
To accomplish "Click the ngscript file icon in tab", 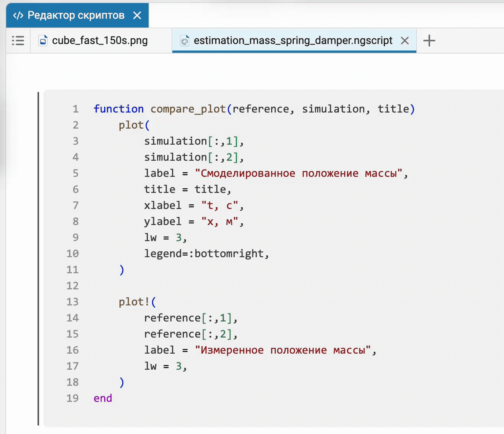I will point(185,41).
